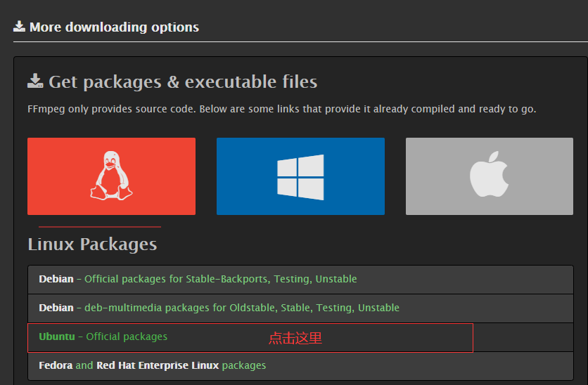Image resolution: width=588 pixels, height=385 pixels.
Task: Select the Linux penguin tile
Action: tap(111, 176)
